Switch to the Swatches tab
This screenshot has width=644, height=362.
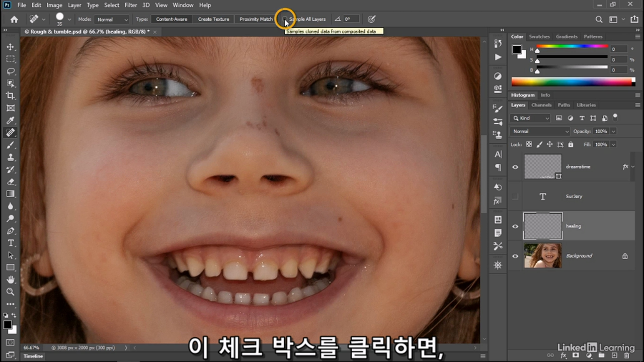[x=539, y=37]
